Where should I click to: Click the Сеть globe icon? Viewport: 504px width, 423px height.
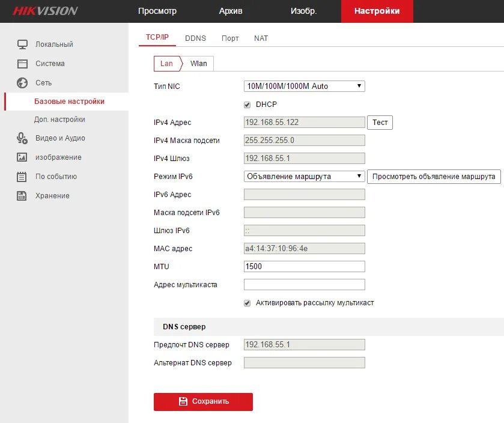[x=22, y=83]
